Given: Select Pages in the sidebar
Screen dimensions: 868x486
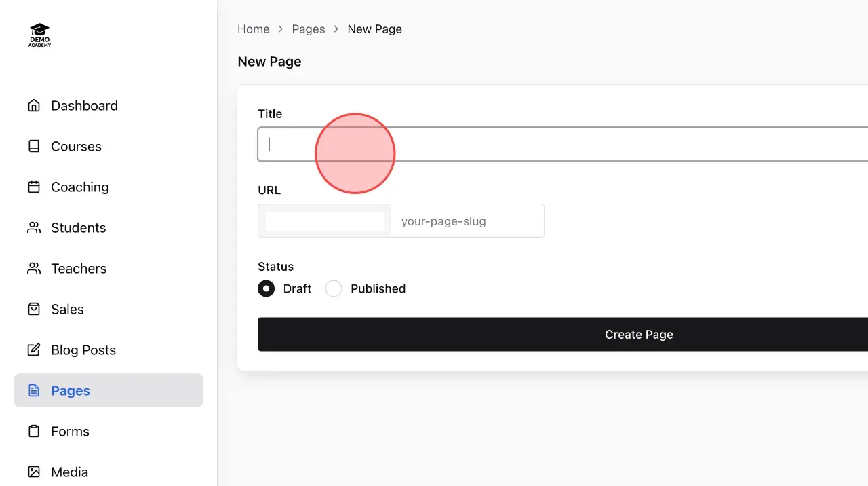Looking at the screenshot, I should click(108, 390).
